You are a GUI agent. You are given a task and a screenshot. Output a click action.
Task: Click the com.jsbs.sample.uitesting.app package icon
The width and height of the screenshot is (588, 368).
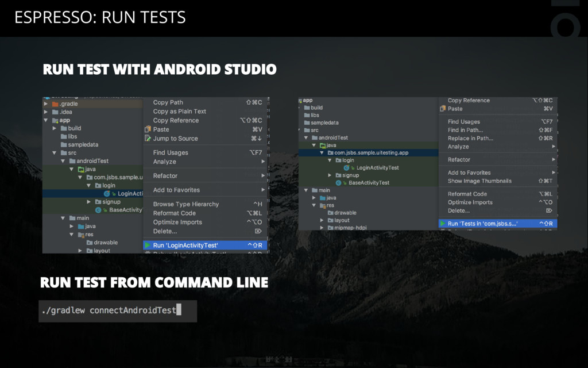click(330, 153)
